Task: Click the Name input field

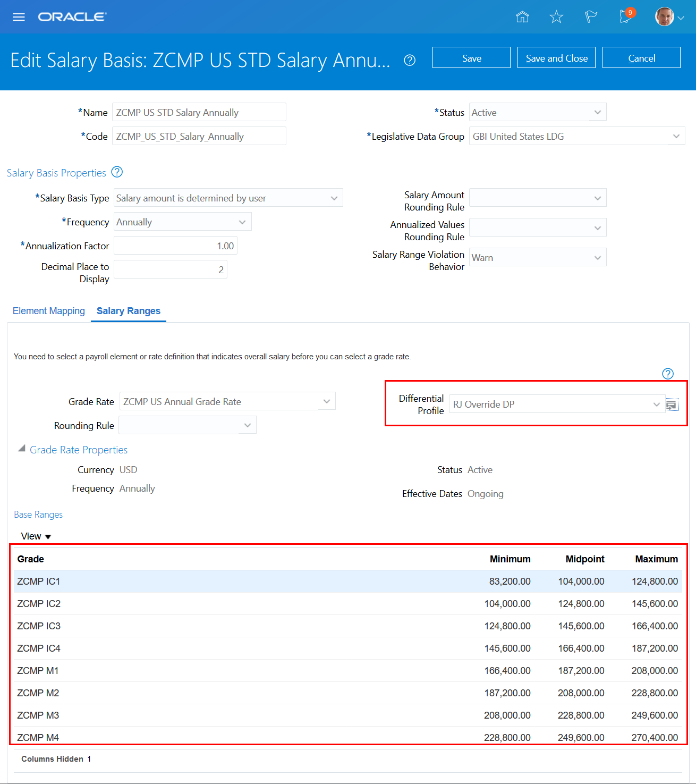Action: click(199, 112)
